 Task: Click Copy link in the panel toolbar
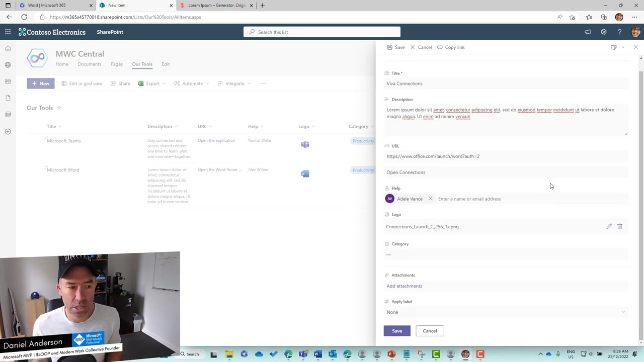click(x=451, y=47)
